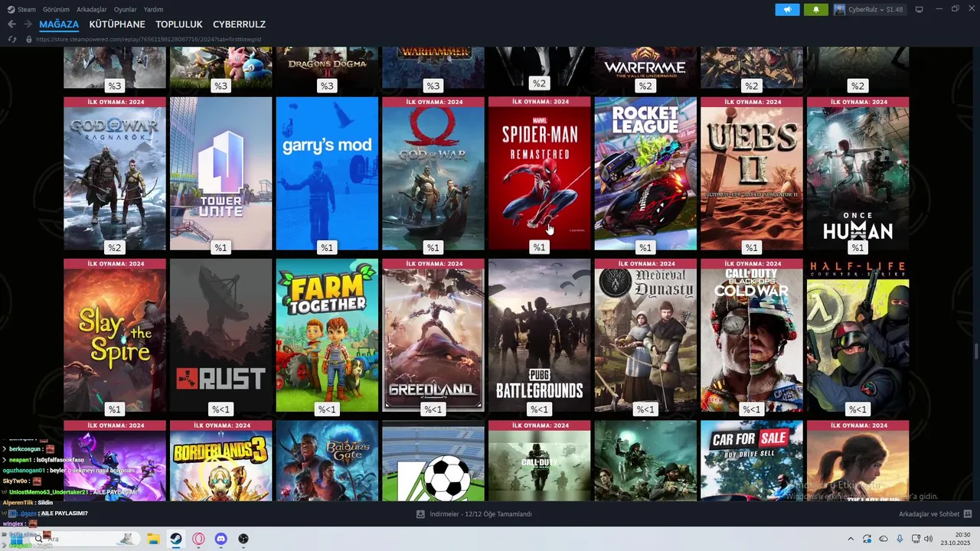Open the Tower Unite game card

(x=220, y=174)
